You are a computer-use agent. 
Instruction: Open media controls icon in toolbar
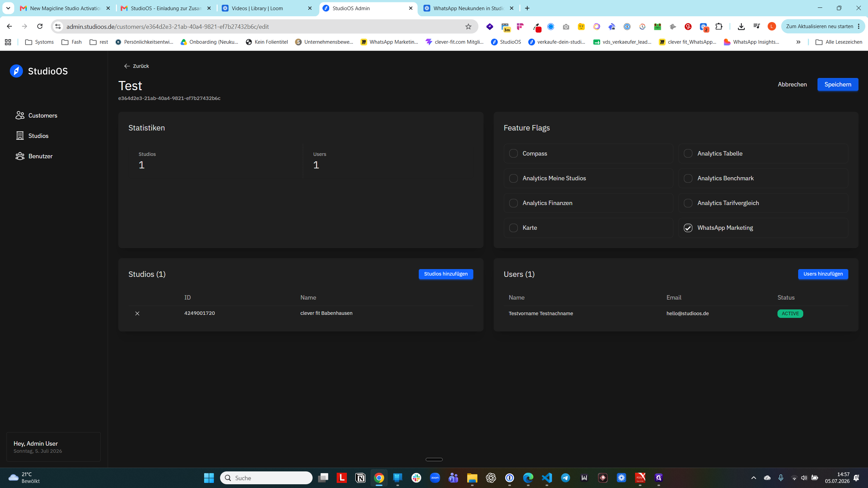(756, 26)
